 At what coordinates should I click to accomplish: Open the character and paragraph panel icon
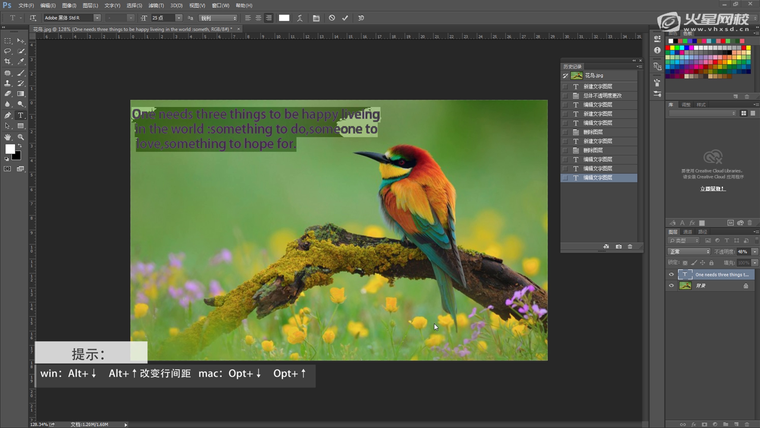[317, 18]
